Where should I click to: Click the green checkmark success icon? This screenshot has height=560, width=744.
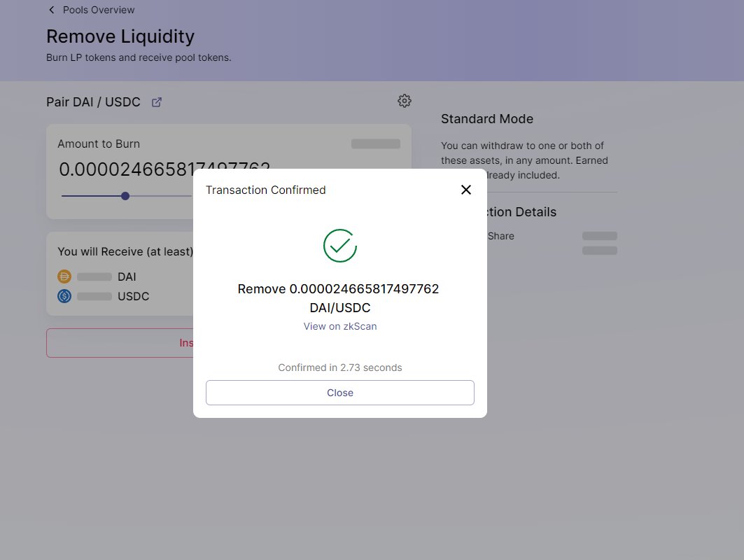click(339, 246)
